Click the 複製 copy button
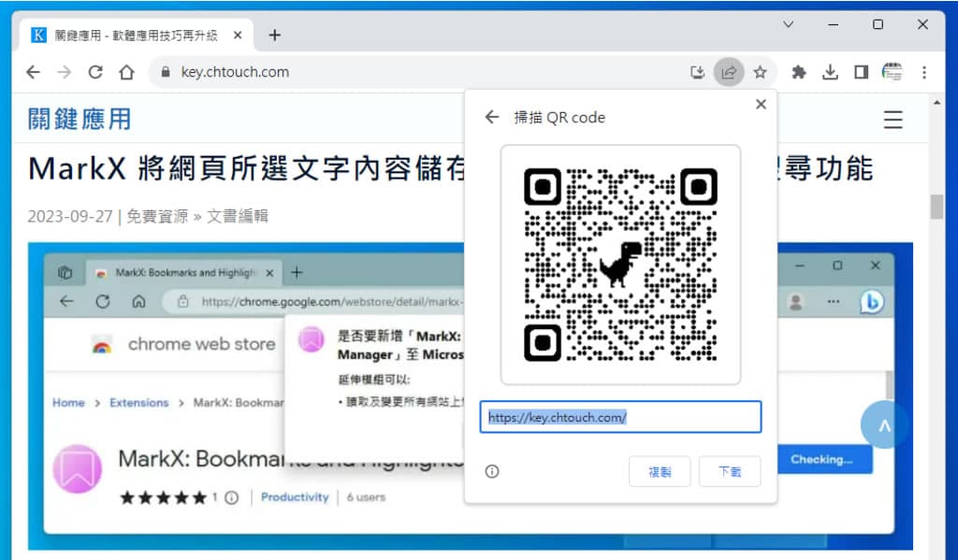The height and width of the screenshot is (560, 958). [x=660, y=471]
